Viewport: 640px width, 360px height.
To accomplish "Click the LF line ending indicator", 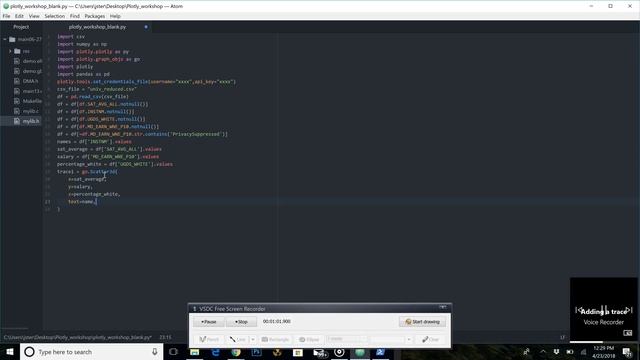I will [x=562, y=338].
